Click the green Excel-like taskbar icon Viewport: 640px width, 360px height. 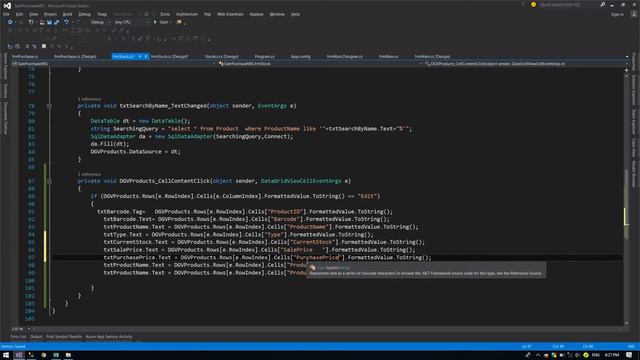tap(56, 355)
